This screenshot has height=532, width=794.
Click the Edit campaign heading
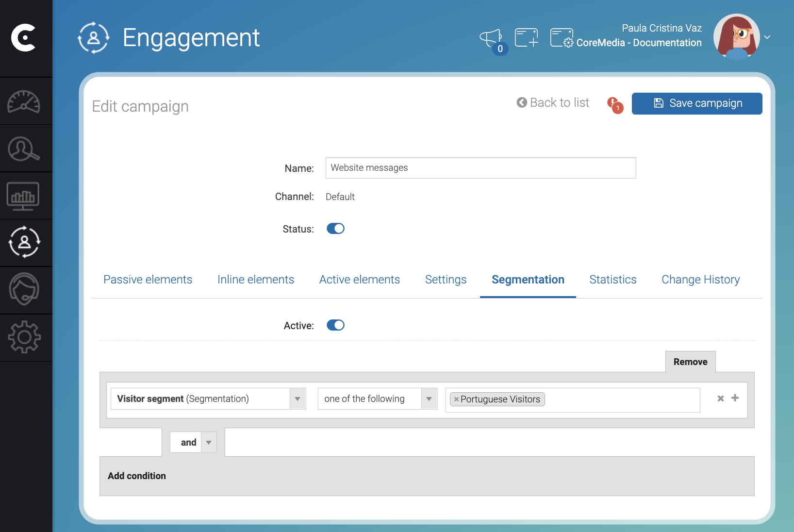[x=140, y=106]
